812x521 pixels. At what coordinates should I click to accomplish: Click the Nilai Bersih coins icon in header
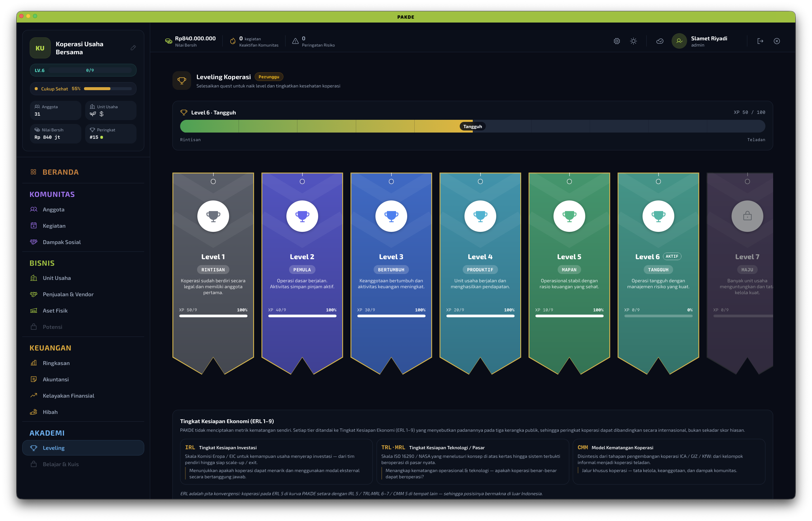[x=168, y=41]
